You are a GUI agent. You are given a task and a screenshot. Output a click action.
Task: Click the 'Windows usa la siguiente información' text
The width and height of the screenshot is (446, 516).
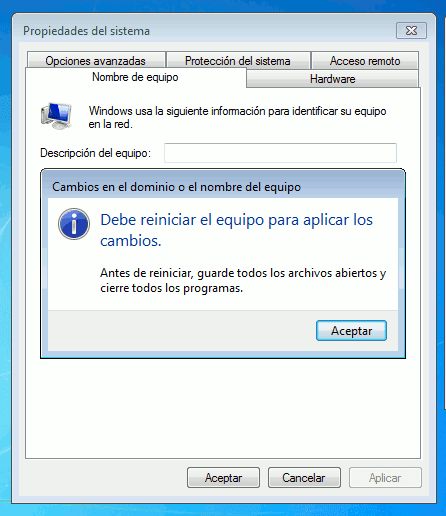click(237, 117)
